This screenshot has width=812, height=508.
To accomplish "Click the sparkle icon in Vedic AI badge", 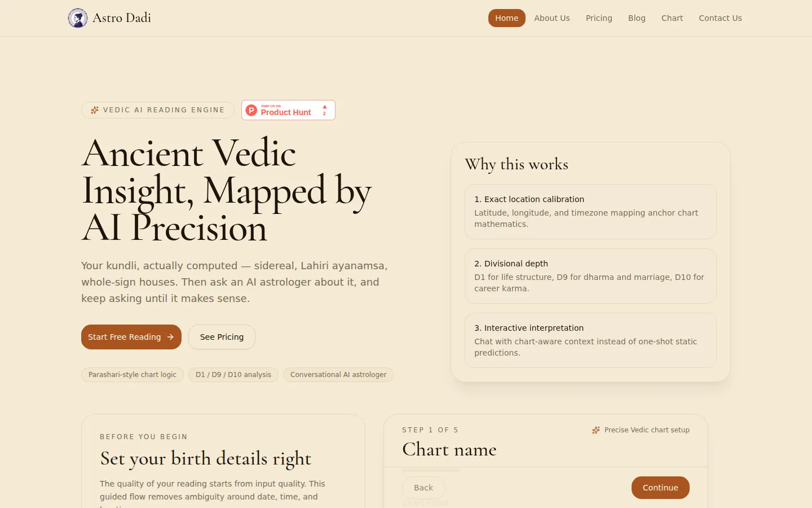I will (x=95, y=110).
